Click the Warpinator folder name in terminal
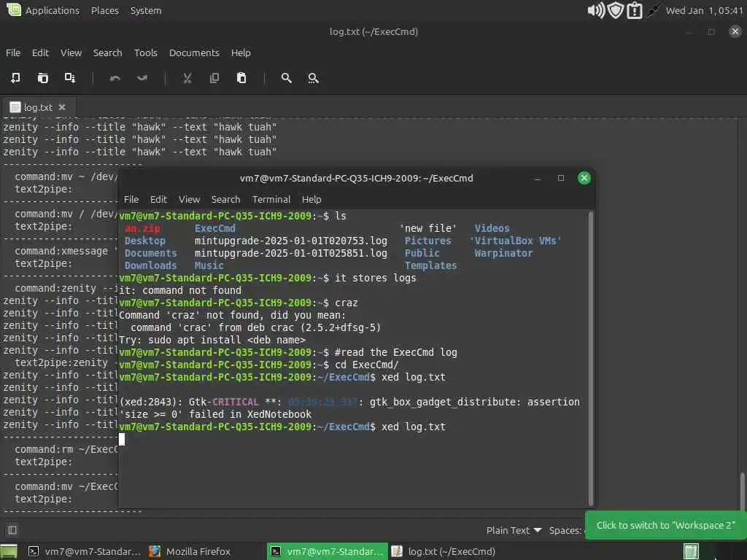This screenshot has width=747, height=560. coord(503,253)
